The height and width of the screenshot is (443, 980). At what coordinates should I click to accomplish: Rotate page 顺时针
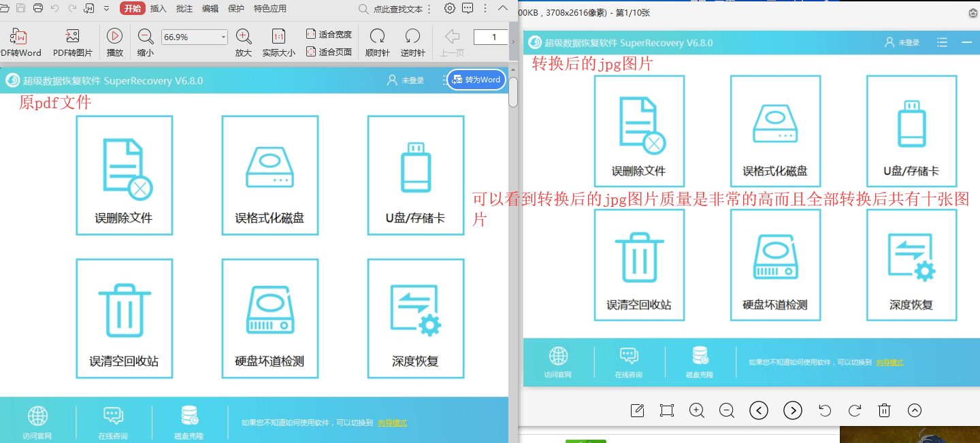(377, 43)
